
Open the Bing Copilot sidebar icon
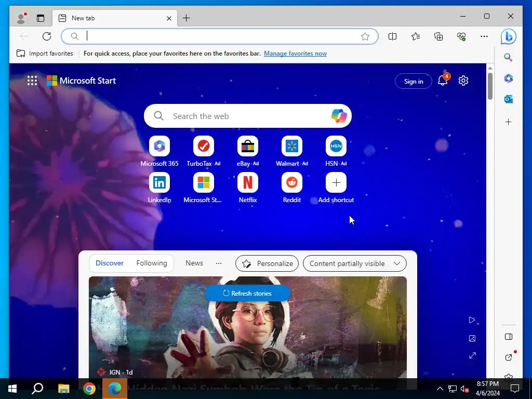coord(509,37)
